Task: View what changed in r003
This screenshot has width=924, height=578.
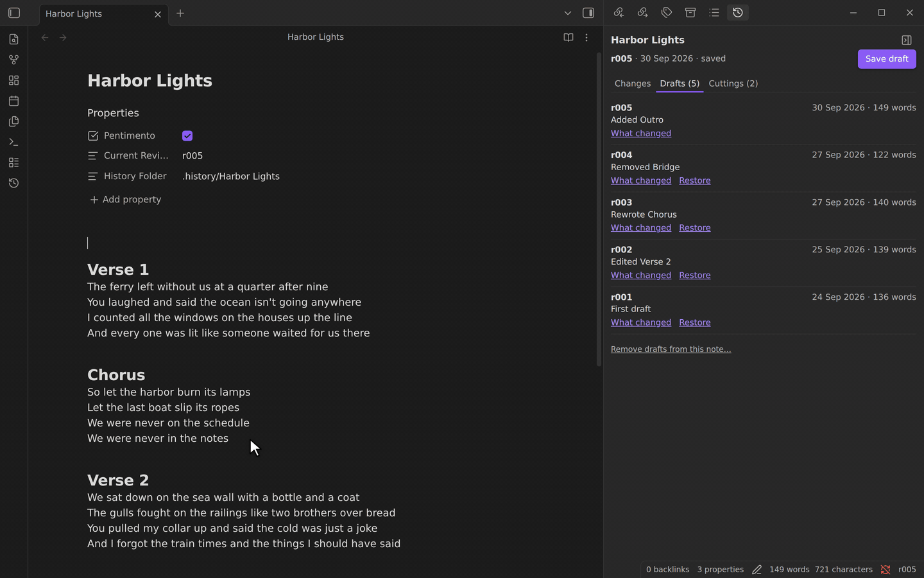Action: pos(641,228)
